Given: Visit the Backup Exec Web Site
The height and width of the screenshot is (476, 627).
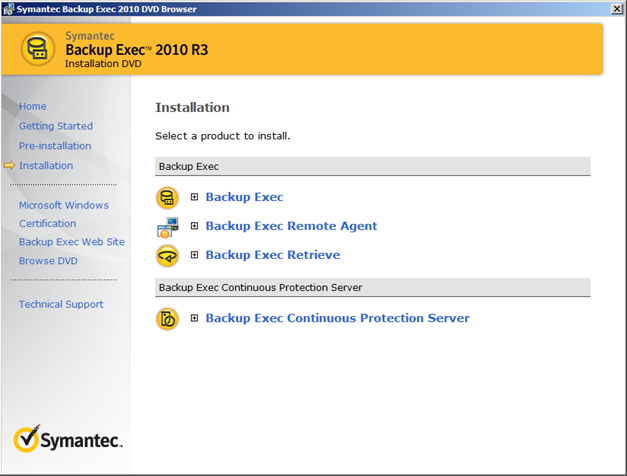Looking at the screenshot, I should click(72, 242).
